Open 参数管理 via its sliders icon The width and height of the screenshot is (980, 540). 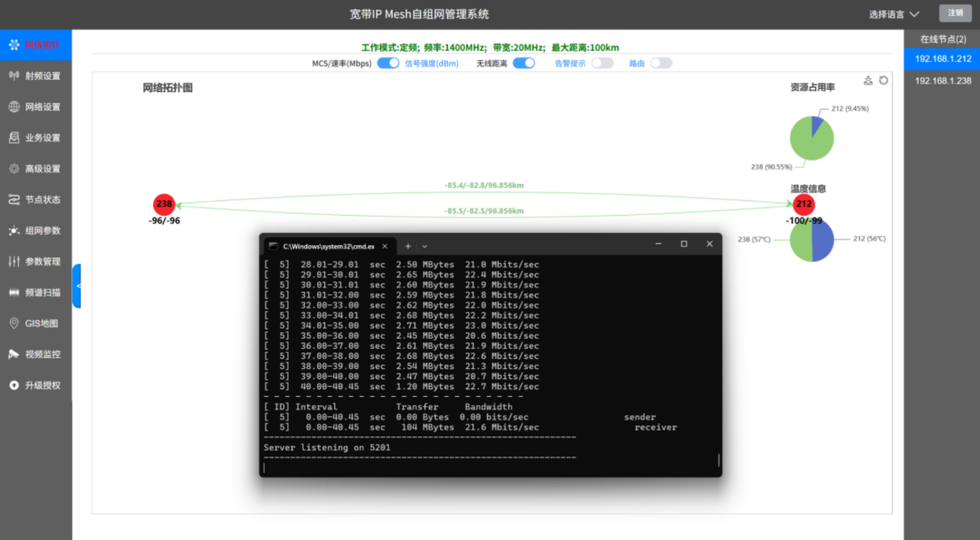pos(14,261)
